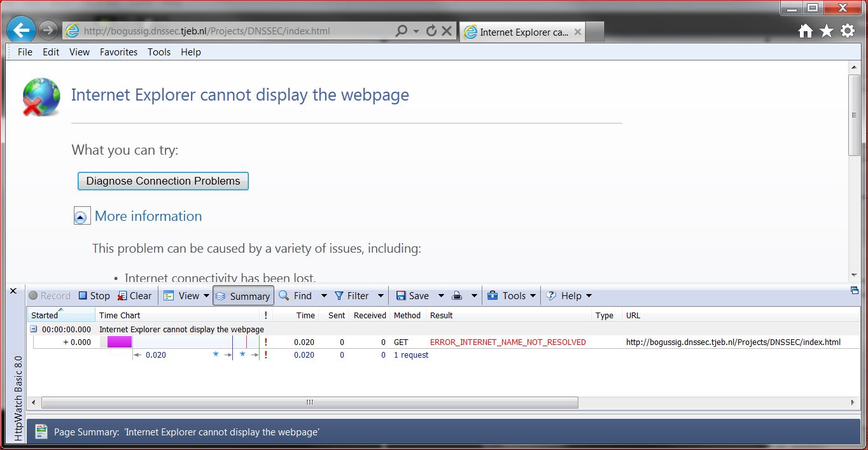Open the print dropdown arrow
868x450 pixels.
coord(474,296)
